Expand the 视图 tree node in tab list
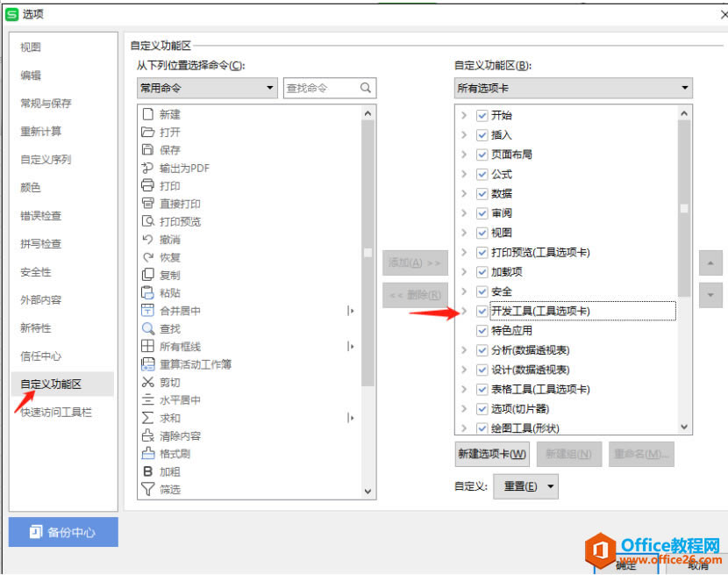 coord(463,233)
